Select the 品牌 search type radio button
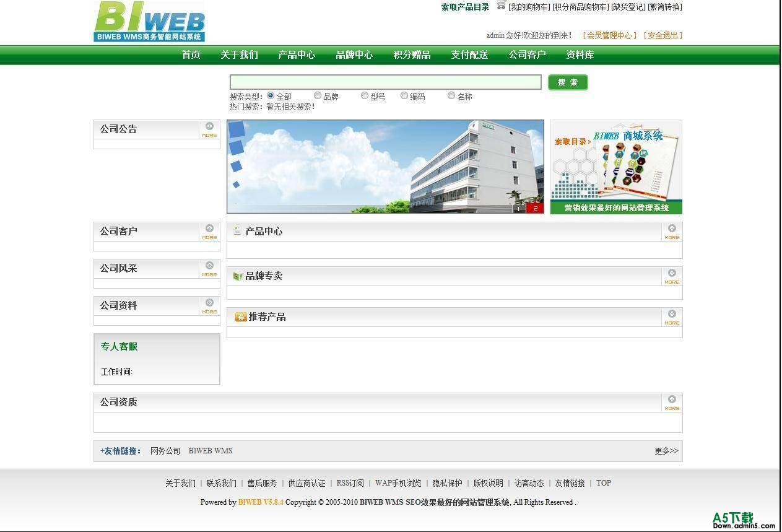This screenshot has width=782, height=532. pyautogui.click(x=318, y=96)
